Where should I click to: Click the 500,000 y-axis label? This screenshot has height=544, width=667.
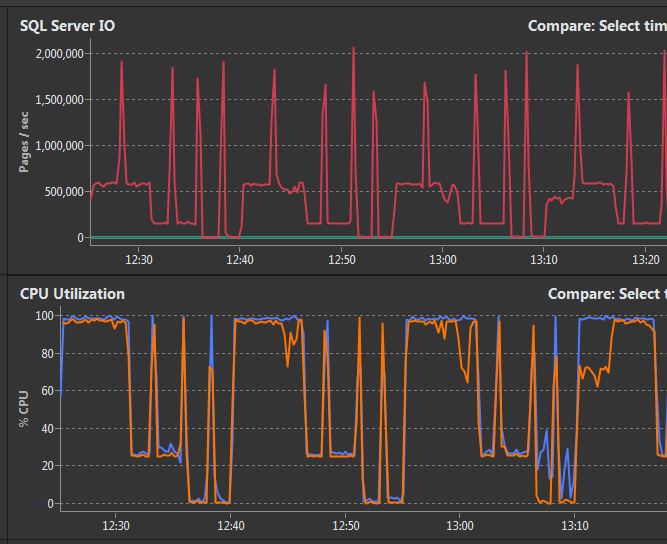(64, 192)
